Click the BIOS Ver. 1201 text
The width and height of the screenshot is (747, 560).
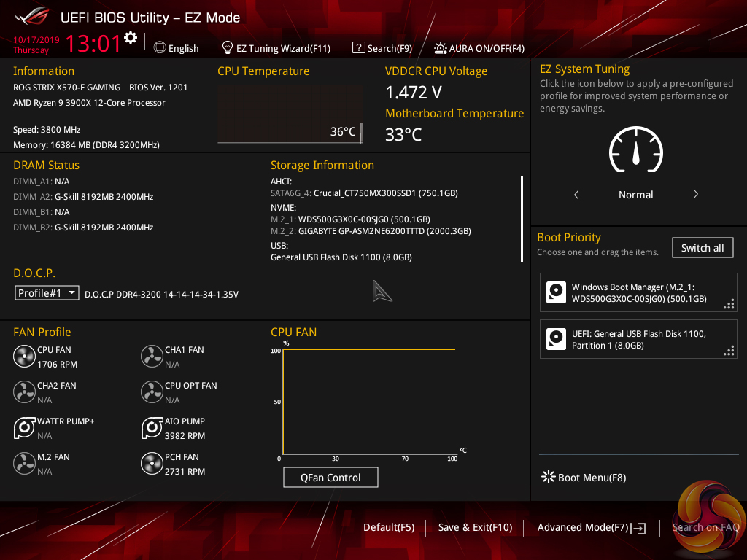click(158, 87)
